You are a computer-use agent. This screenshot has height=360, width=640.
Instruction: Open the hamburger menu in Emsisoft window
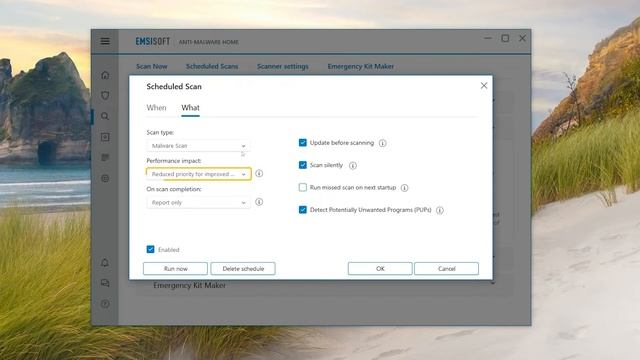pos(105,41)
